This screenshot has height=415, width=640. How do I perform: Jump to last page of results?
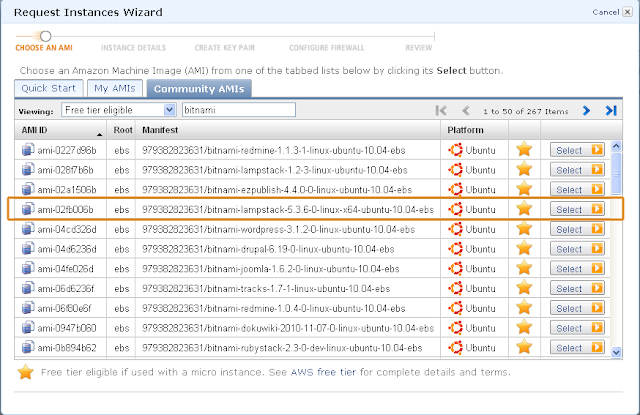pyautogui.click(x=611, y=111)
